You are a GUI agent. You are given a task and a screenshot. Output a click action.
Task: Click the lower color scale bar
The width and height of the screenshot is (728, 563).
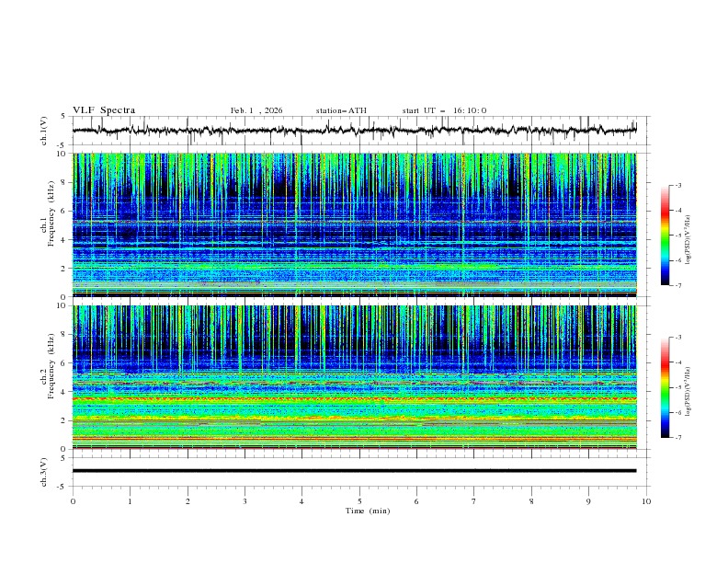[x=665, y=387]
